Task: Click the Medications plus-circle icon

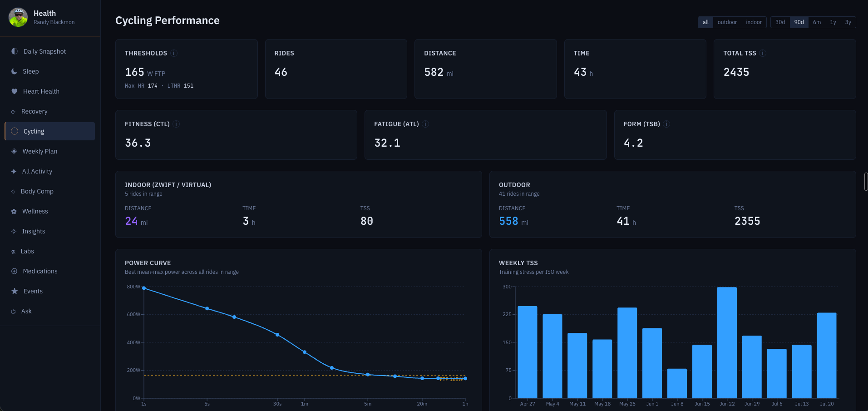Action: (14, 271)
